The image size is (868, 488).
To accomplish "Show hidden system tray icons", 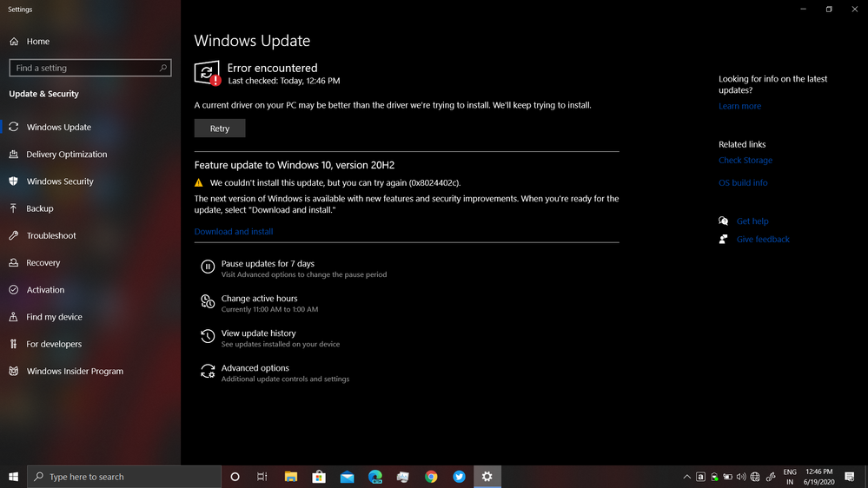I will pos(687,477).
